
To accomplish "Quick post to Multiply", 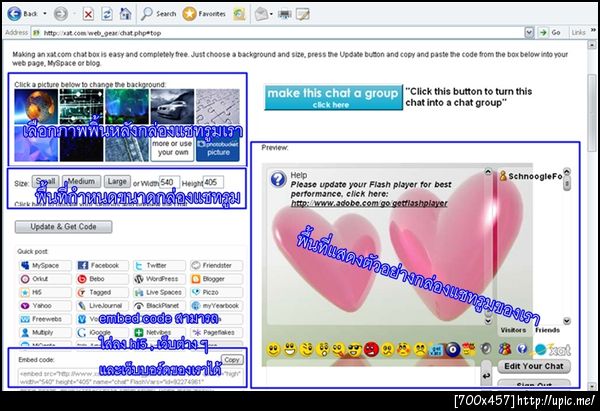I will point(45,332).
